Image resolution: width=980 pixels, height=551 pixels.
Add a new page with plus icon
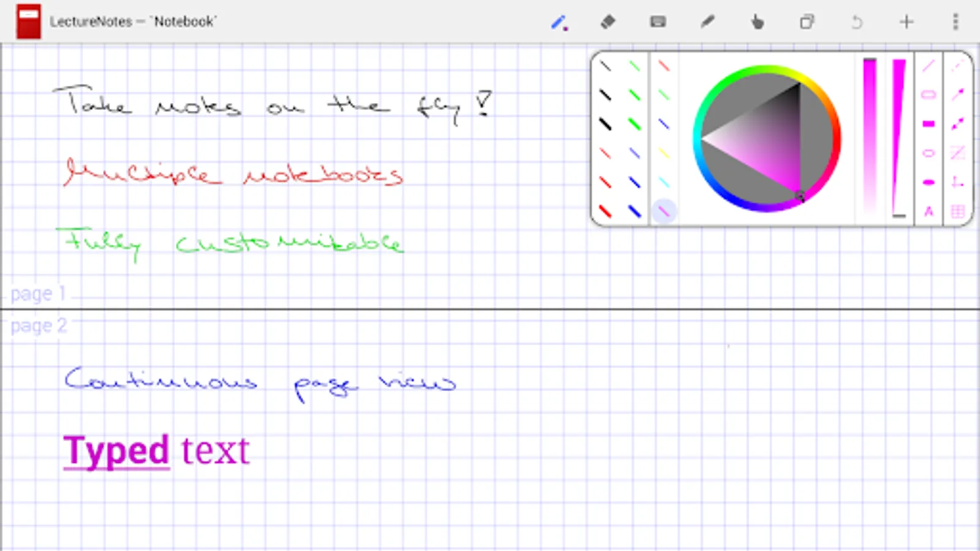click(x=907, y=23)
